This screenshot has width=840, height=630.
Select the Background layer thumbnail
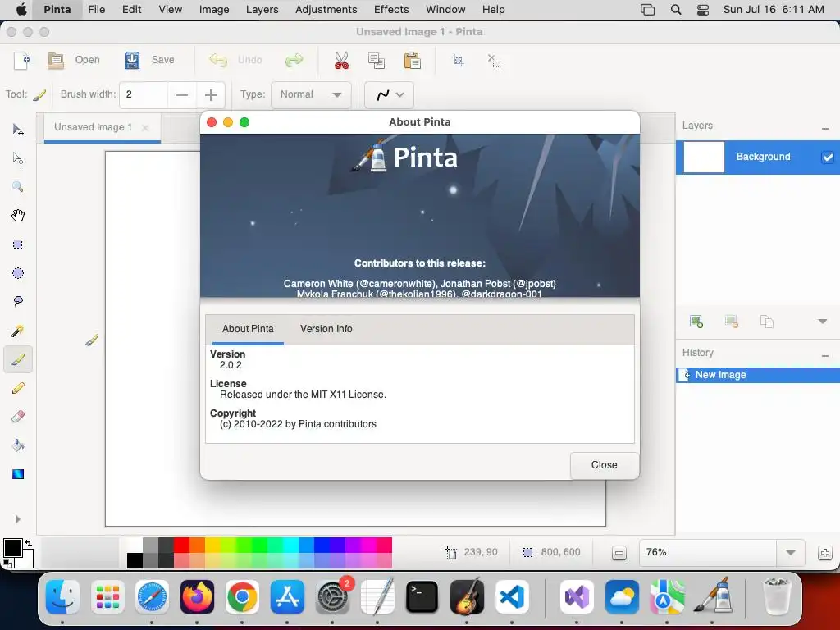[x=704, y=157]
